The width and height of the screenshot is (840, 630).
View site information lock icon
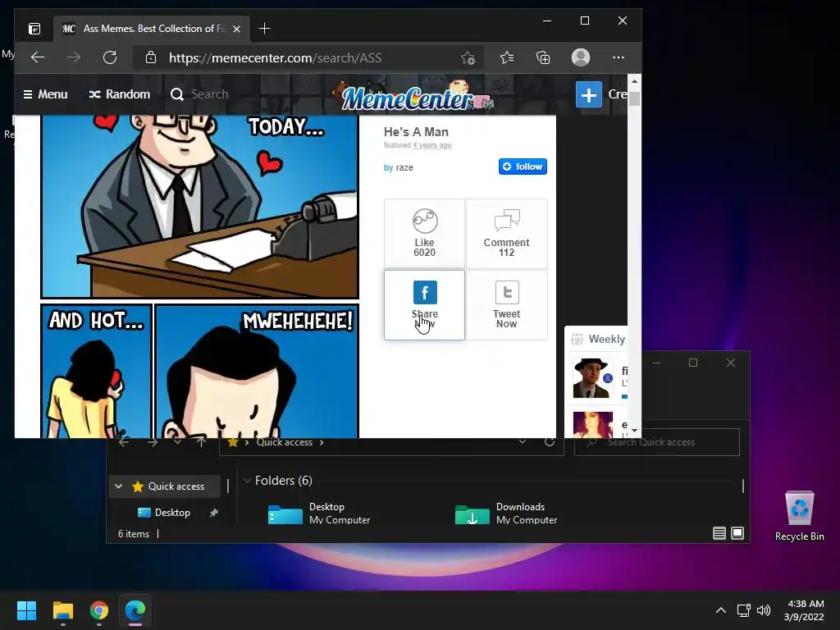click(151, 57)
